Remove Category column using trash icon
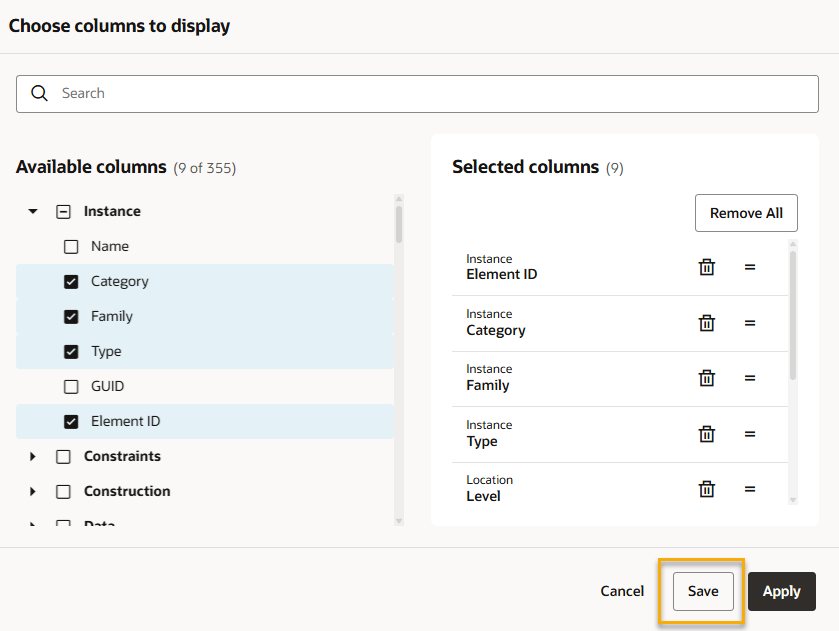839x631 pixels. tap(706, 323)
